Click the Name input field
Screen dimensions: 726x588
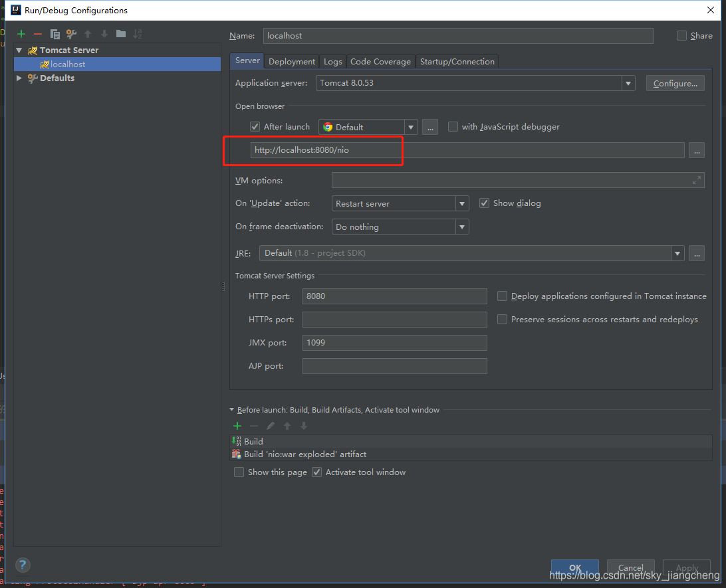(x=458, y=36)
